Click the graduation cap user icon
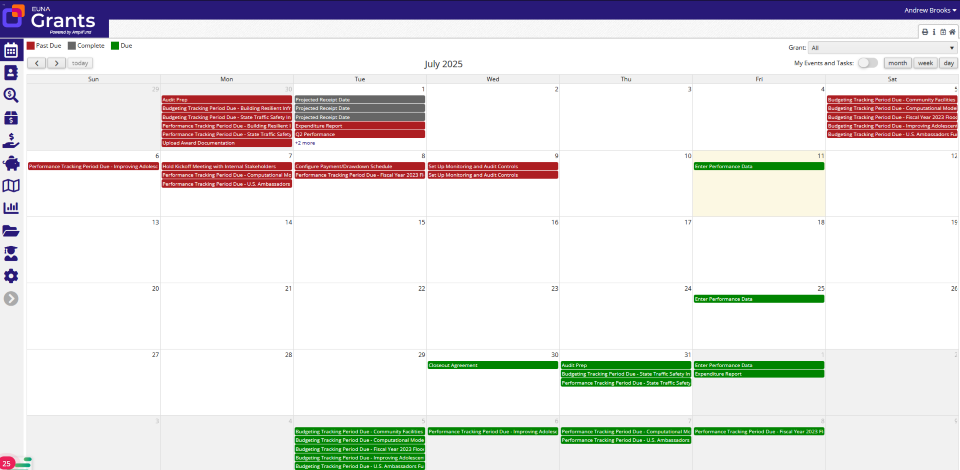This screenshot has width=960, height=470. [x=11, y=253]
